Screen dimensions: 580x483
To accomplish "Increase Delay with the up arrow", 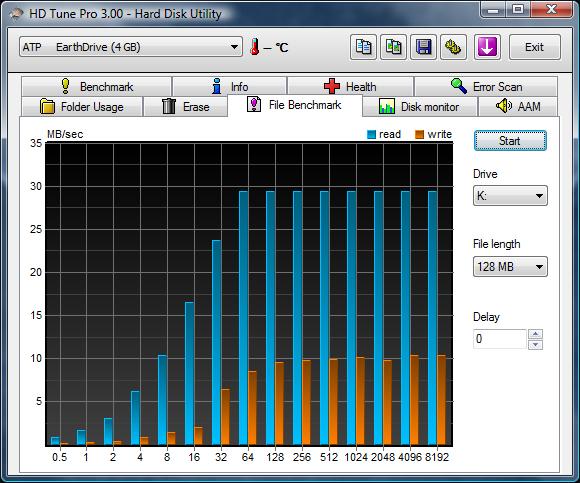I will point(536,334).
